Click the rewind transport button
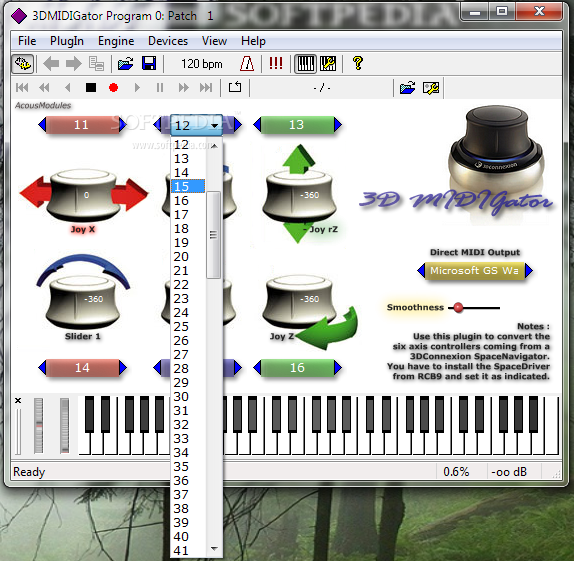 pyautogui.click(x=44, y=88)
